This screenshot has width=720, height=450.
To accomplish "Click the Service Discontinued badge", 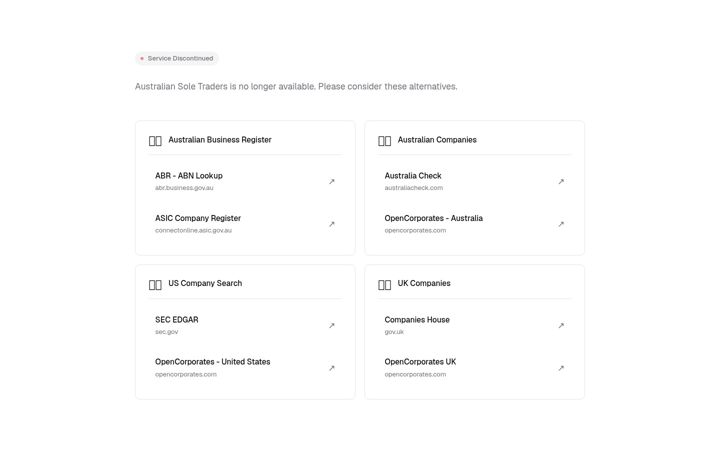I will click(177, 58).
